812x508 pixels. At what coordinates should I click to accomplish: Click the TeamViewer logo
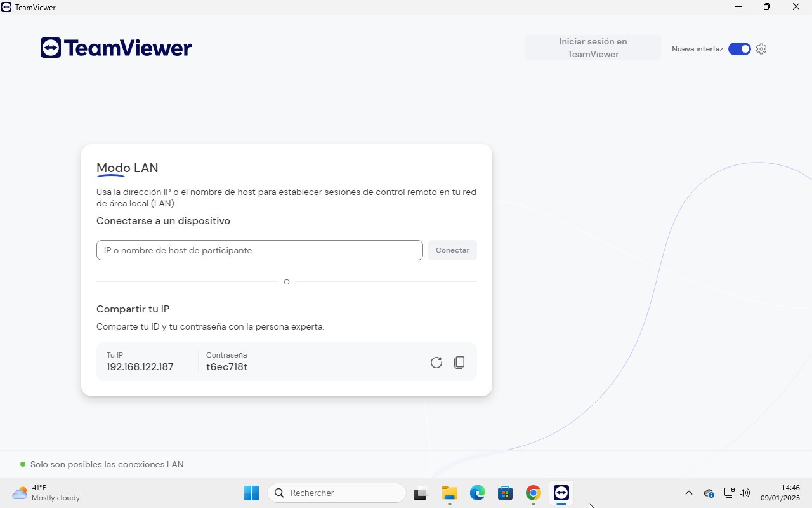pyautogui.click(x=116, y=48)
